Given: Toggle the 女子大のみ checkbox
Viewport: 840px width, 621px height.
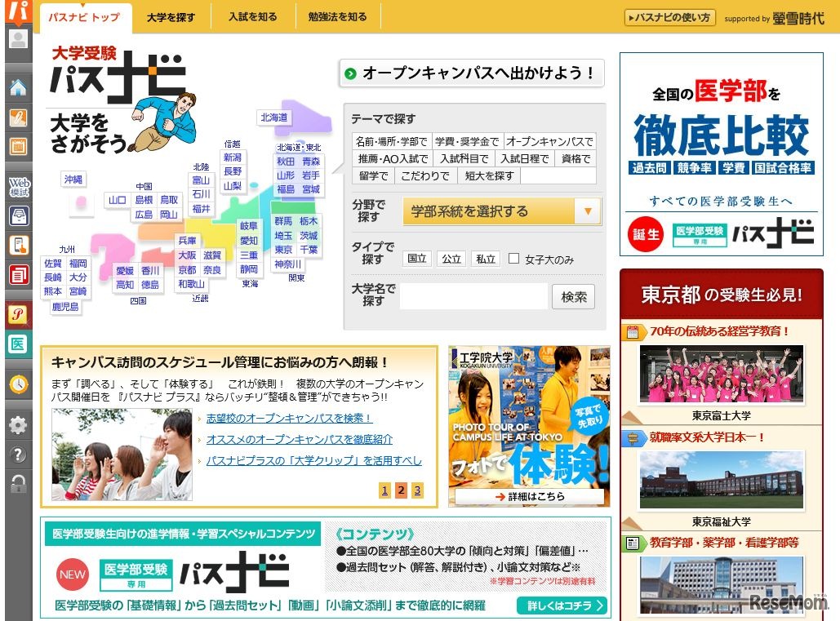Looking at the screenshot, I should tap(513, 259).
